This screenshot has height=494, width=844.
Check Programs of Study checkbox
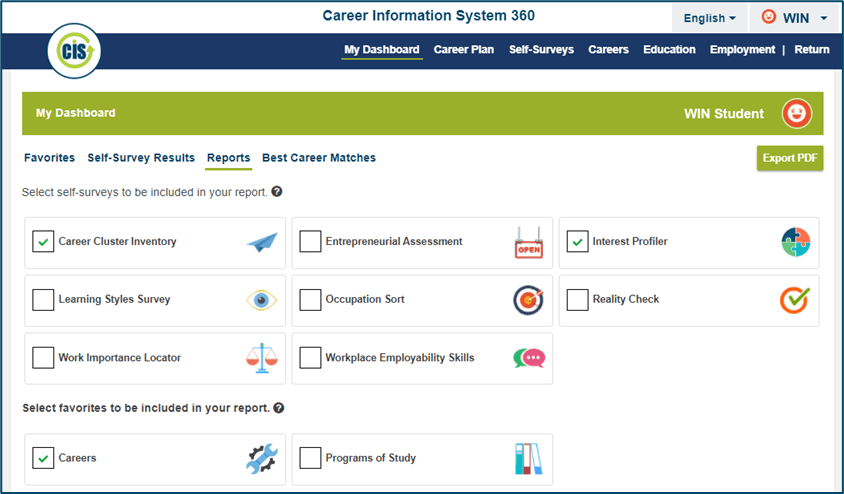coord(310,458)
